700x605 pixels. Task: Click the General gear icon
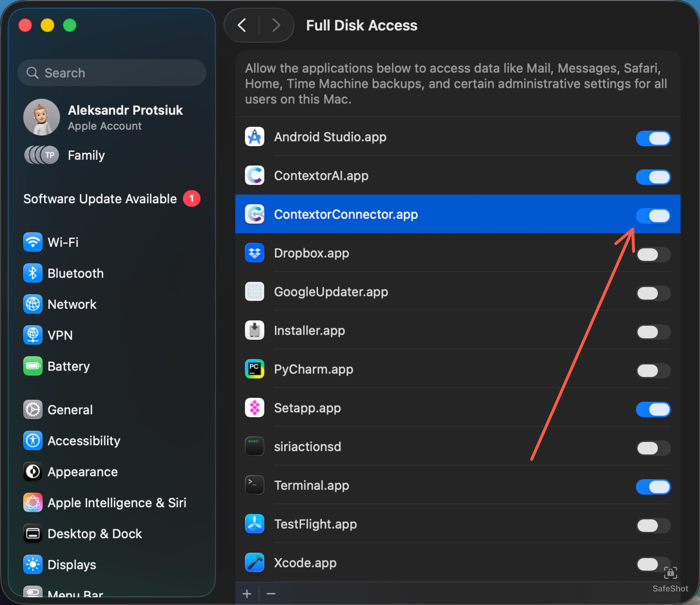click(x=33, y=410)
